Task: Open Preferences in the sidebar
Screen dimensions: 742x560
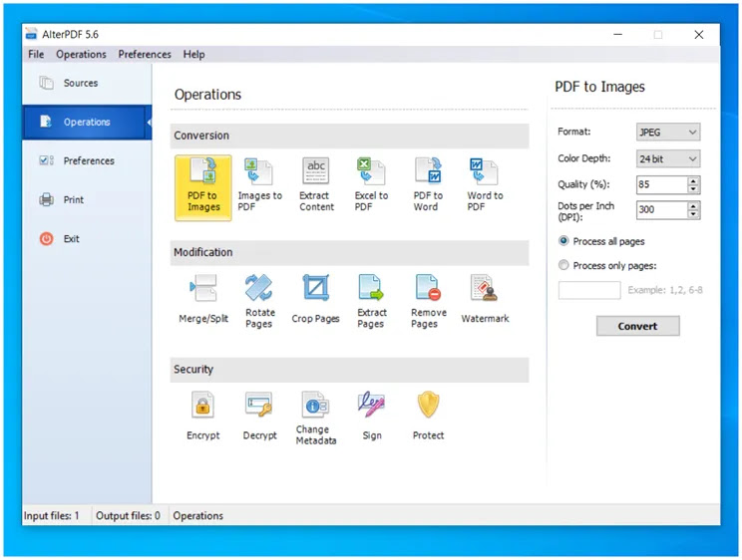Action: coord(87,160)
